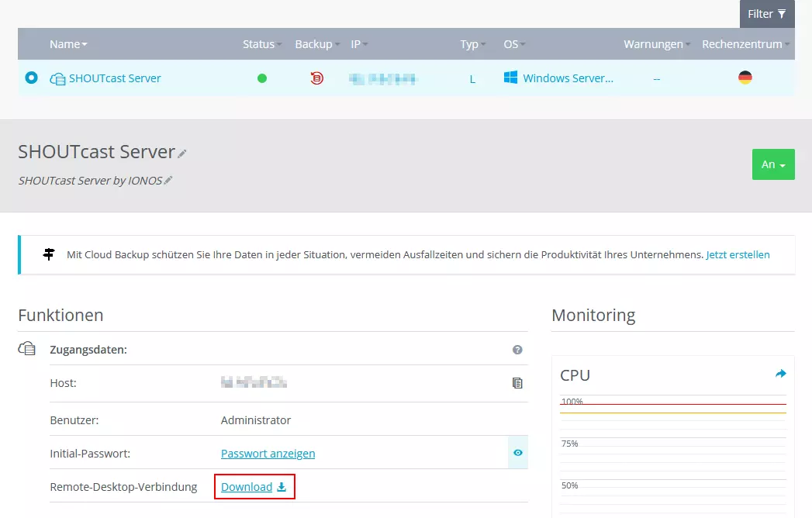Sort by OS column header
The width and height of the screenshot is (812, 518).
click(x=514, y=44)
